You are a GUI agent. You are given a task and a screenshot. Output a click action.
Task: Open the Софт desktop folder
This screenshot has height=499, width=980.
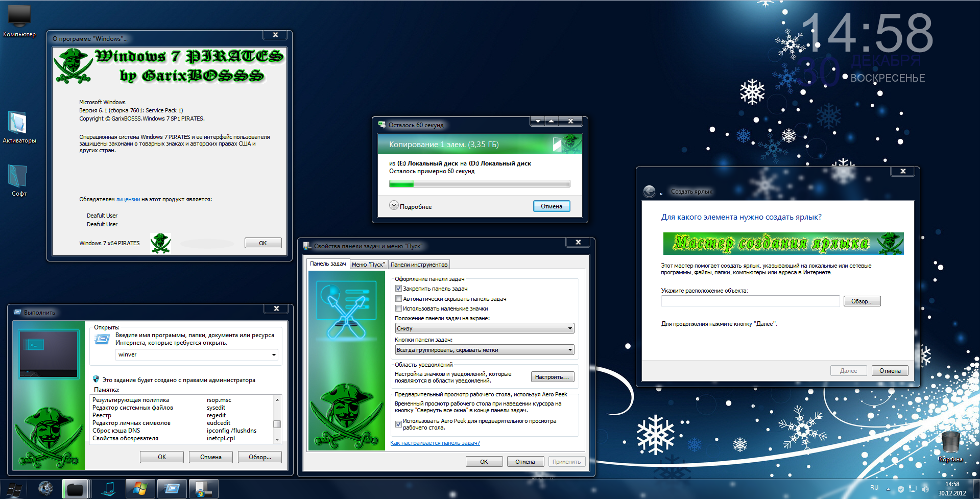19,180
